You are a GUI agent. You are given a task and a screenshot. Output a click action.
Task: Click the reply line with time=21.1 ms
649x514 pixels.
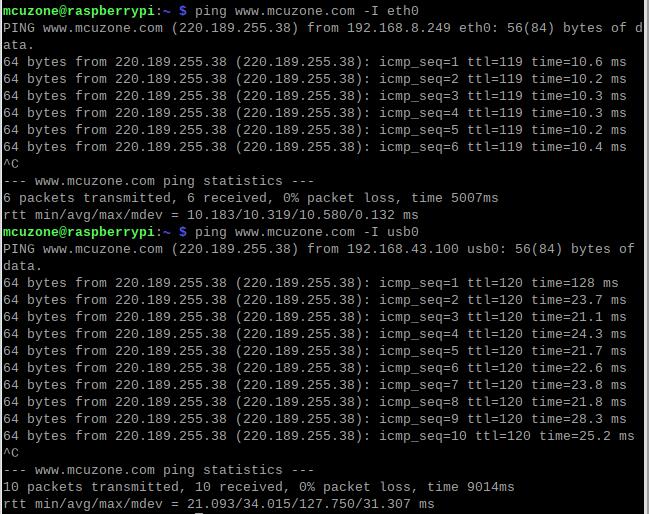coord(315,317)
